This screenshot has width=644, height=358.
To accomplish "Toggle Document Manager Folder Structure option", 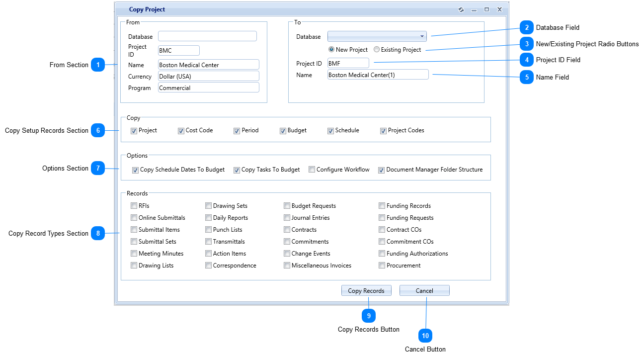I will (x=382, y=170).
